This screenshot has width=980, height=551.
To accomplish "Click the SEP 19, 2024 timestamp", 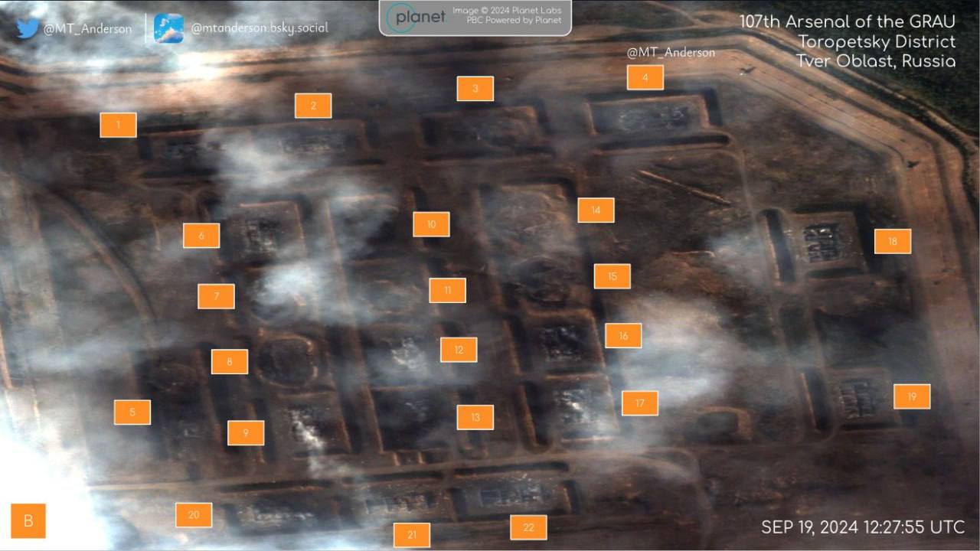I will [862, 527].
